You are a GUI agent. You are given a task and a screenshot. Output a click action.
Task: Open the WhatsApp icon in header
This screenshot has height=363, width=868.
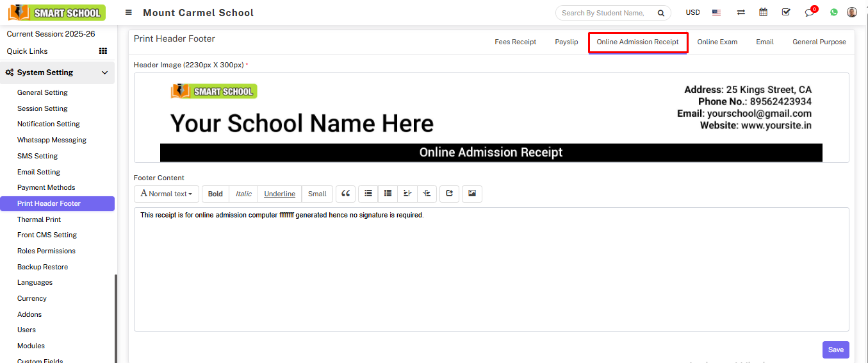tap(834, 12)
